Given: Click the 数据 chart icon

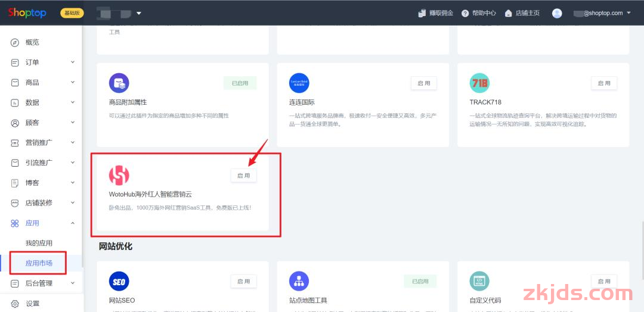Looking at the screenshot, I should 15,103.
